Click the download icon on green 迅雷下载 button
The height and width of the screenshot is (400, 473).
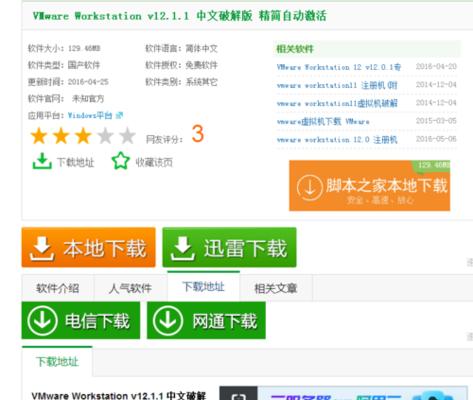pyautogui.click(x=183, y=248)
